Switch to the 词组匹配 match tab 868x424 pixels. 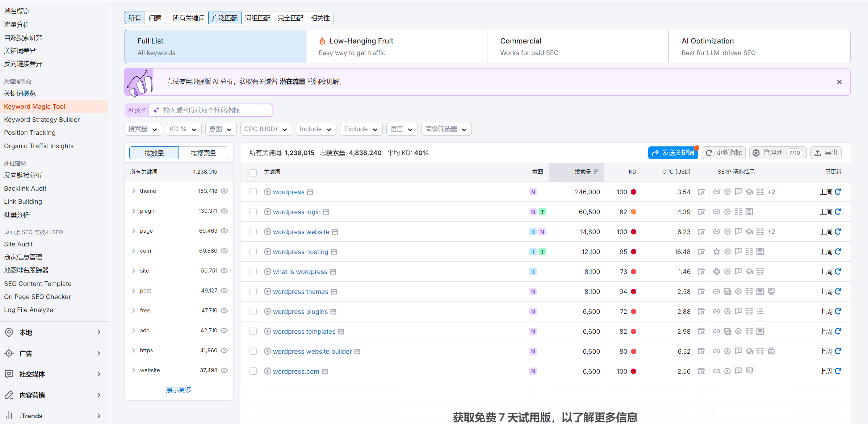pos(257,18)
